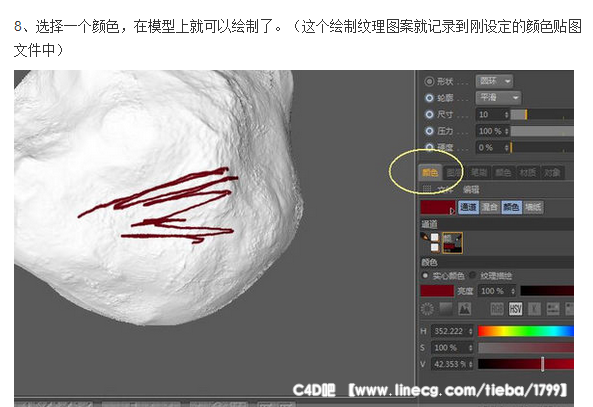The image size is (593, 407).
Task: Switch to the 材质 tab
Action: pos(527,172)
